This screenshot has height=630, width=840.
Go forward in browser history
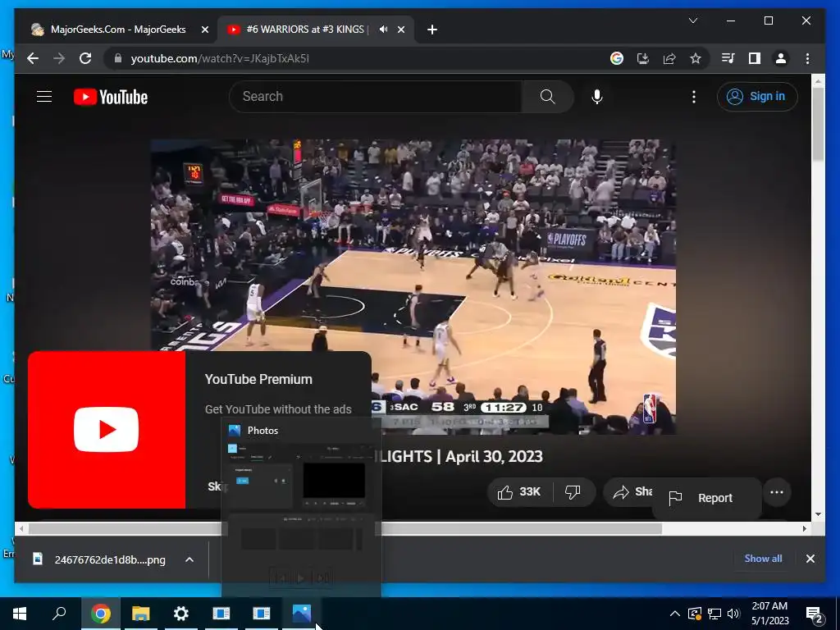[59, 58]
